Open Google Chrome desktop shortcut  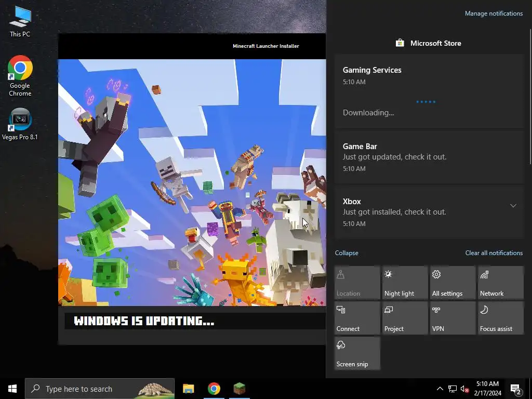[x=20, y=76]
